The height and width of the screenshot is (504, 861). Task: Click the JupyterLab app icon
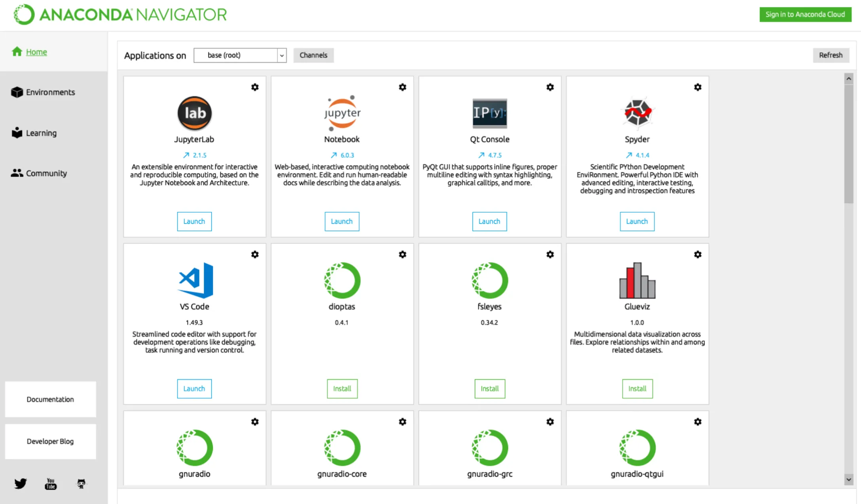pyautogui.click(x=194, y=113)
